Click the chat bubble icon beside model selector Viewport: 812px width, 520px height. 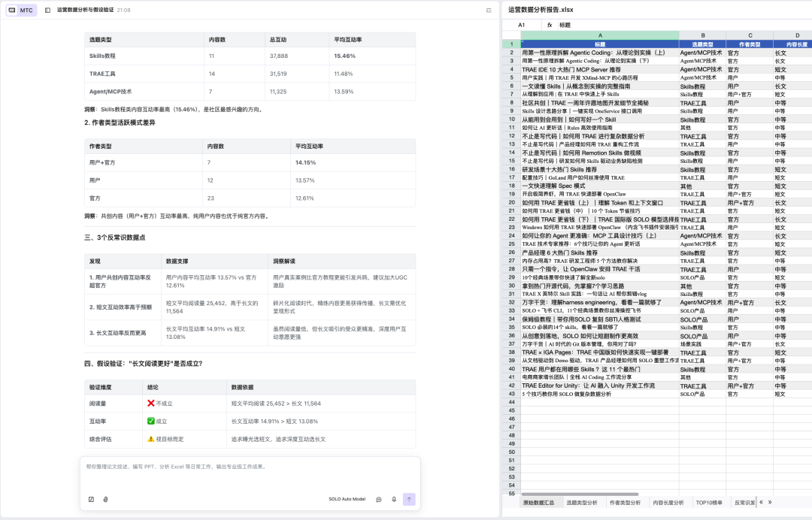379,499
